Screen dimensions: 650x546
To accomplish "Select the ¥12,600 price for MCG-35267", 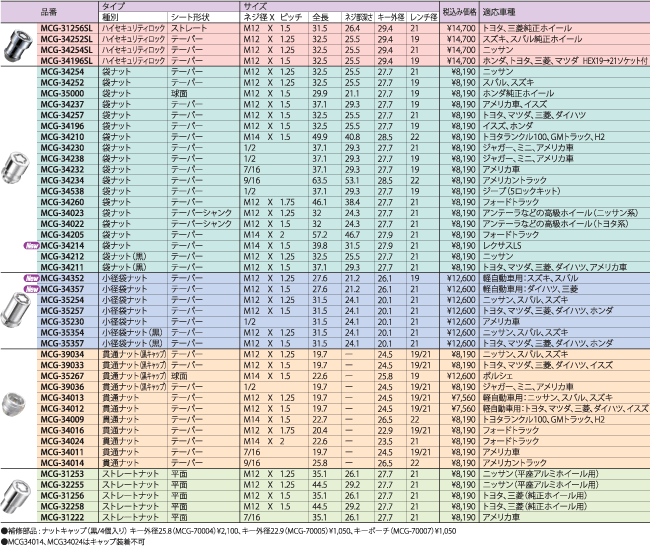I will [x=461, y=376].
